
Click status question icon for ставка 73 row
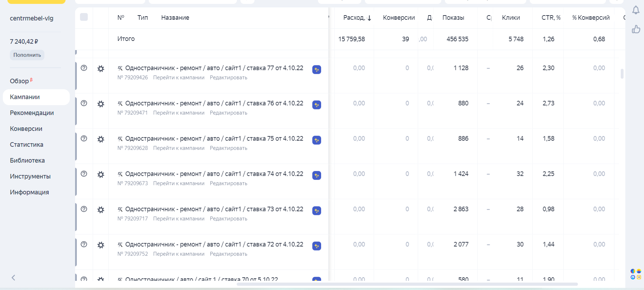(84, 209)
